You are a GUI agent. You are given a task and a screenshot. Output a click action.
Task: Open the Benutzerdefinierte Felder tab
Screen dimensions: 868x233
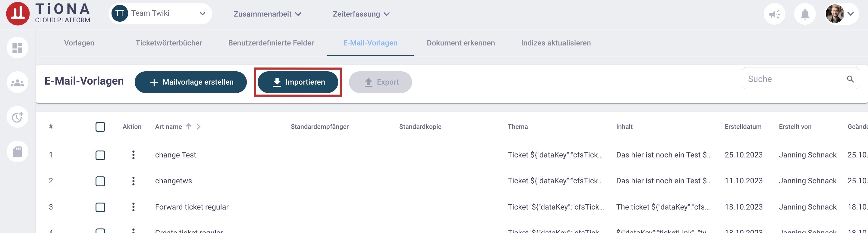271,43
